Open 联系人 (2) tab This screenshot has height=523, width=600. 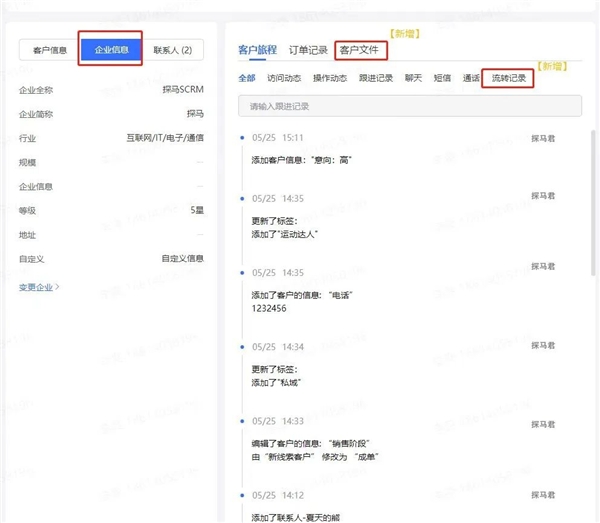click(173, 50)
